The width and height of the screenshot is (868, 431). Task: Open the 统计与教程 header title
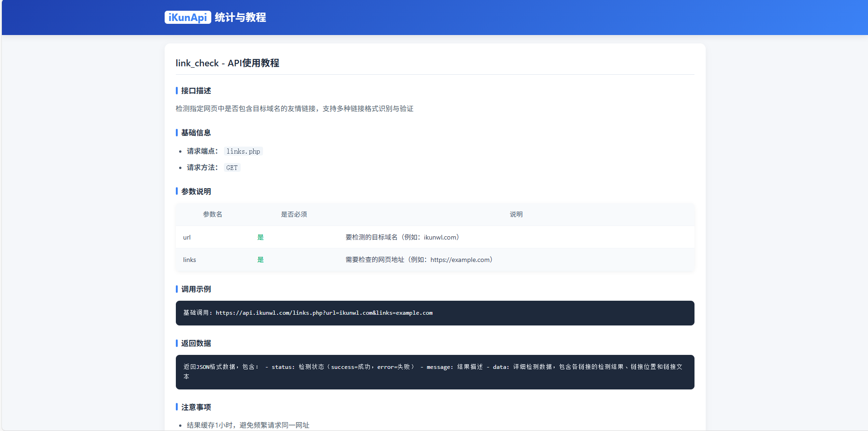[240, 17]
